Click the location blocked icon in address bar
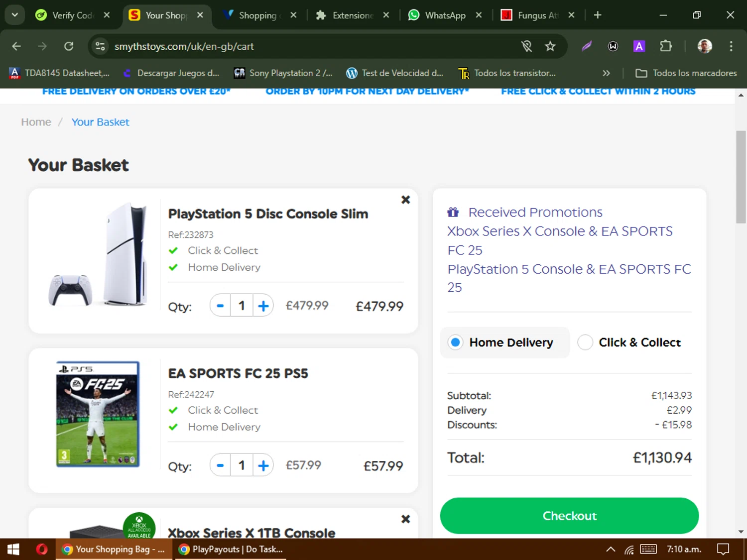The height and width of the screenshot is (560, 747). (x=526, y=46)
